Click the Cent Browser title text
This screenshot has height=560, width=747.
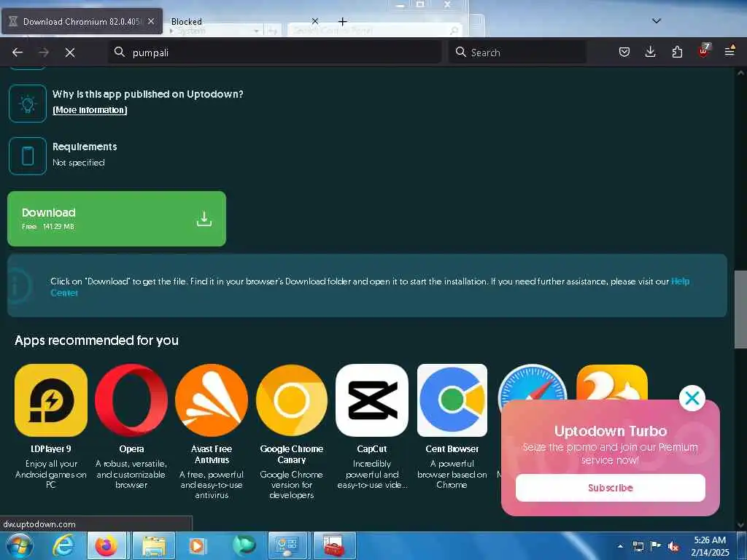[x=452, y=448]
